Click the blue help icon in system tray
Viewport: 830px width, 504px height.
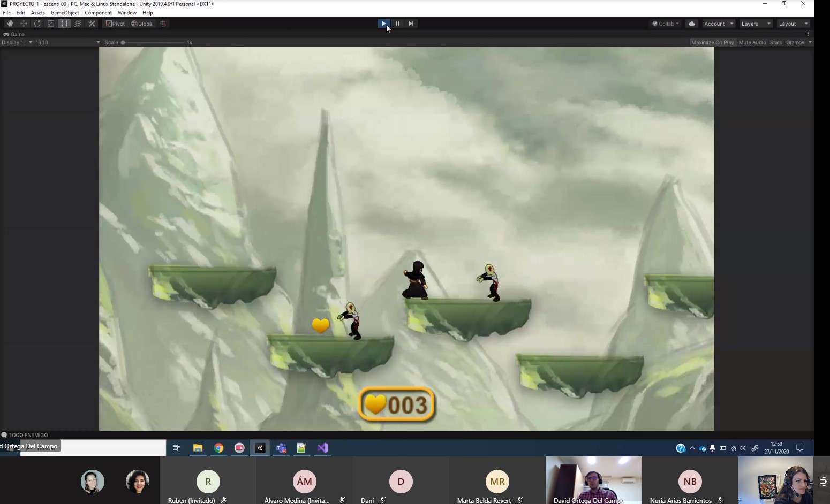[681, 448]
